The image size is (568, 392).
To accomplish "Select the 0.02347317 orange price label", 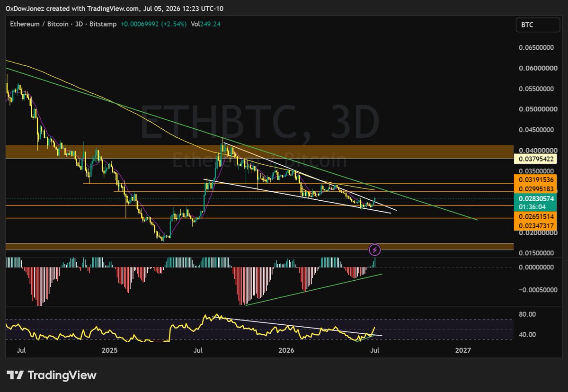I will (x=535, y=226).
